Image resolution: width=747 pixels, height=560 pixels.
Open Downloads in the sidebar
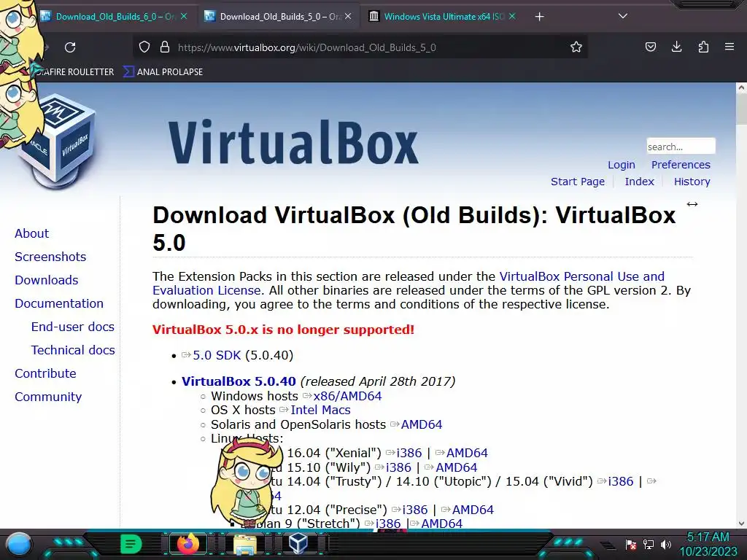[46, 280]
